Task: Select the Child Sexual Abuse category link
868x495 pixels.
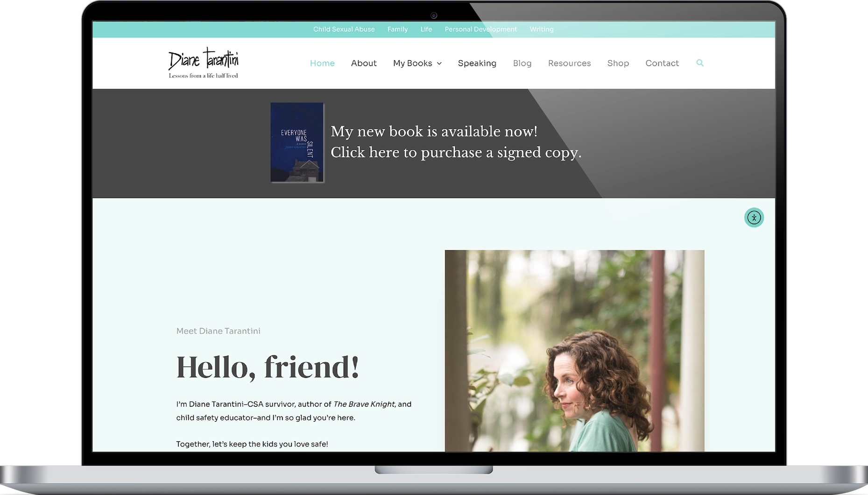Action: (344, 29)
